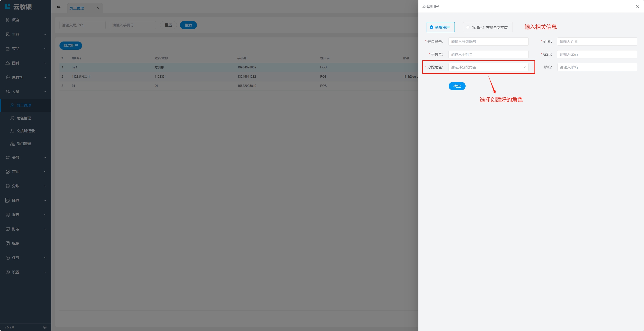Expand the 会员 sidebar menu
644x331 pixels.
click(x=26, y=157)
